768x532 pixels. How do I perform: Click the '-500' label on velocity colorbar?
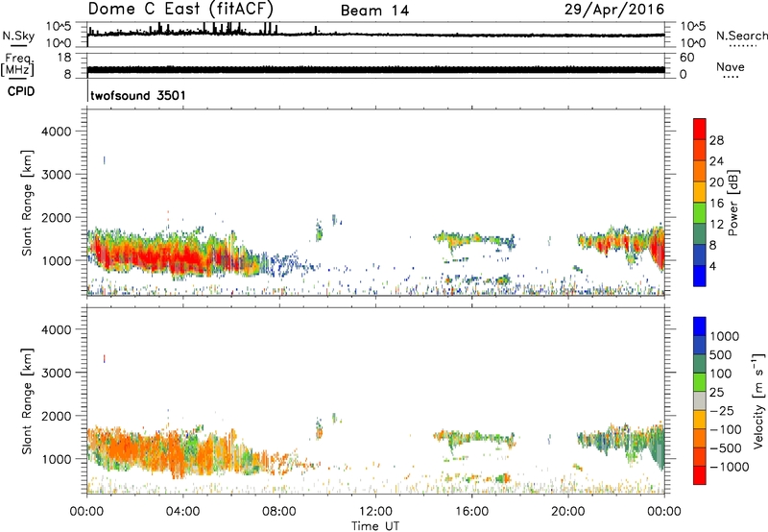click(726, 447)
